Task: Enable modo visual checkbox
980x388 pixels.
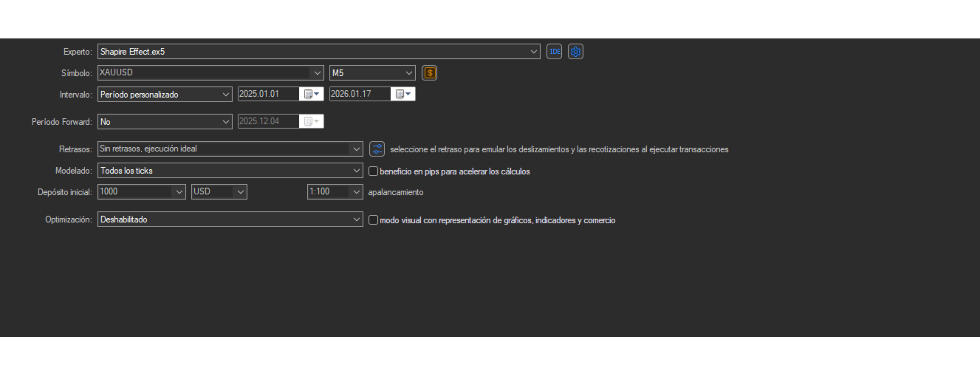Action: click(373, 220)
